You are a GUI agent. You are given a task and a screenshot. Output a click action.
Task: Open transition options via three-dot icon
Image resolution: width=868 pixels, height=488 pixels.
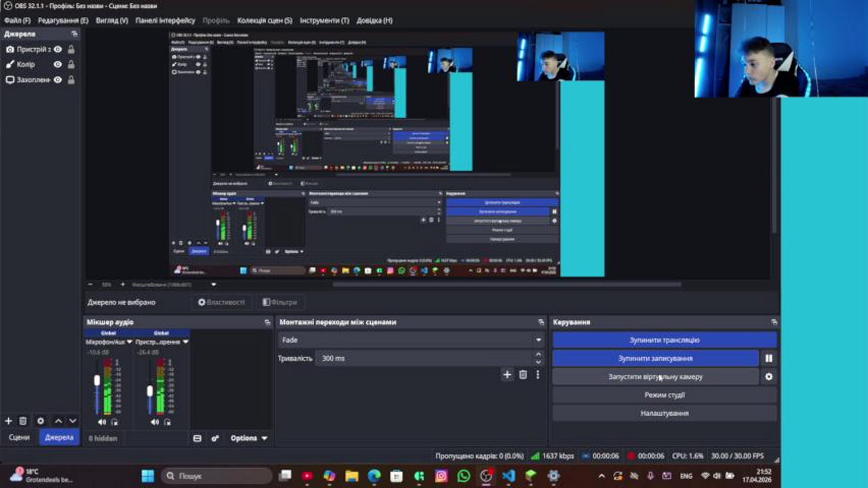(x=537, y=374)
